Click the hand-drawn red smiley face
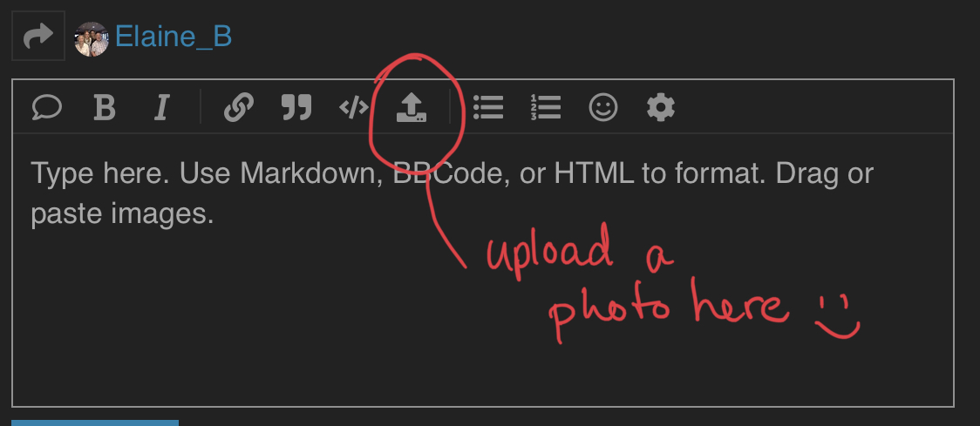This screenshot has height=426, width=980. coord(838,317)
